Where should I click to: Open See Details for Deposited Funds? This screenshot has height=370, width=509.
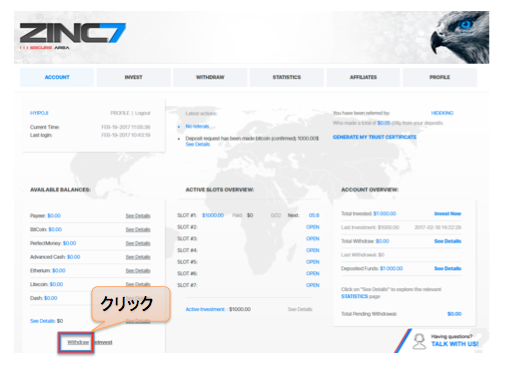[448, 268]
